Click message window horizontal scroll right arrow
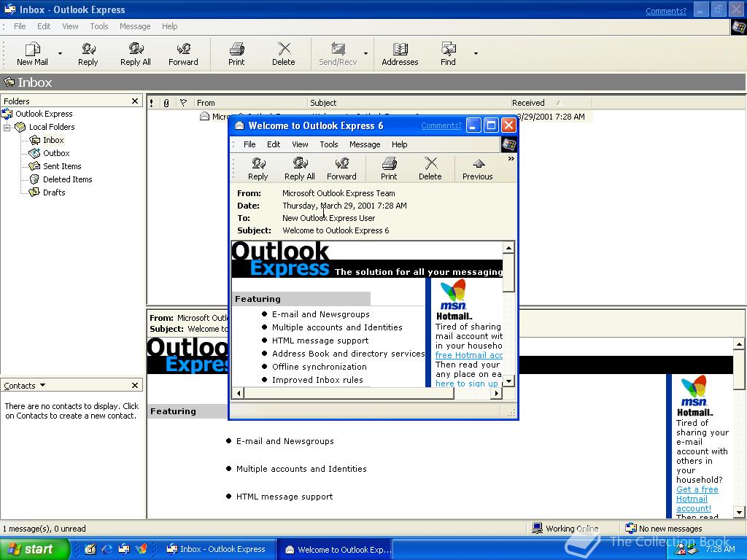The image size is (747, 560). tap(497, 393)
